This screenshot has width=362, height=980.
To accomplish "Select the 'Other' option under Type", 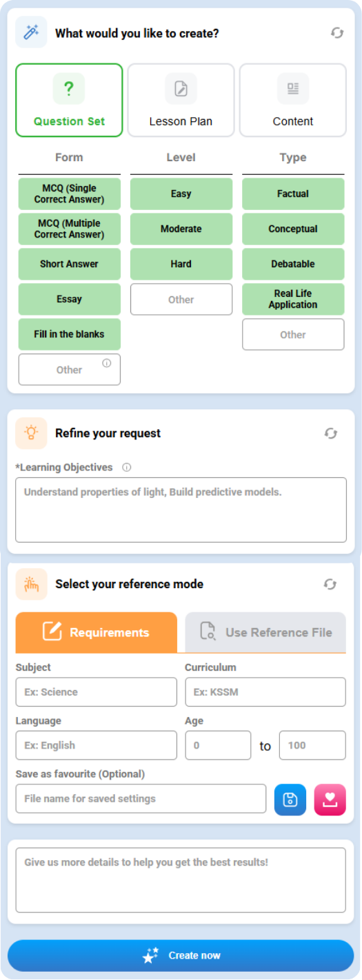I will (x=293, y=335).
